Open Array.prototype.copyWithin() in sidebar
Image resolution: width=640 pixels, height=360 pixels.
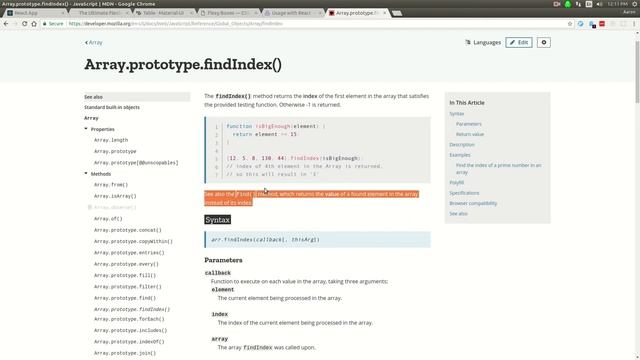tap(133, 242)
